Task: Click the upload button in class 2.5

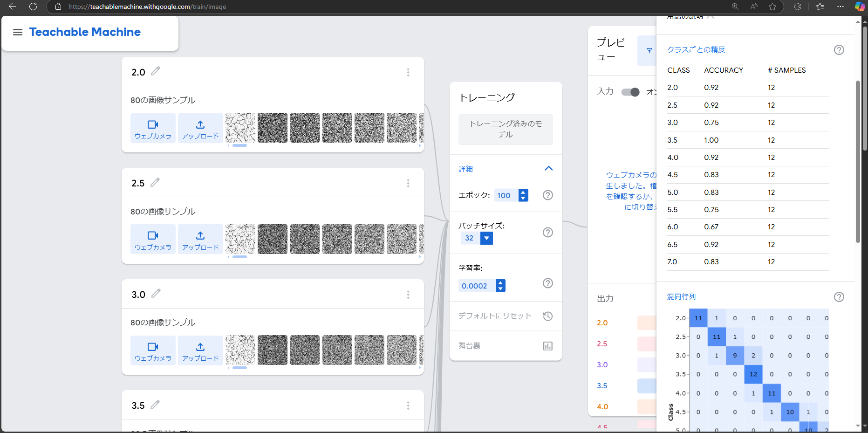Action: tap(200, 239)
